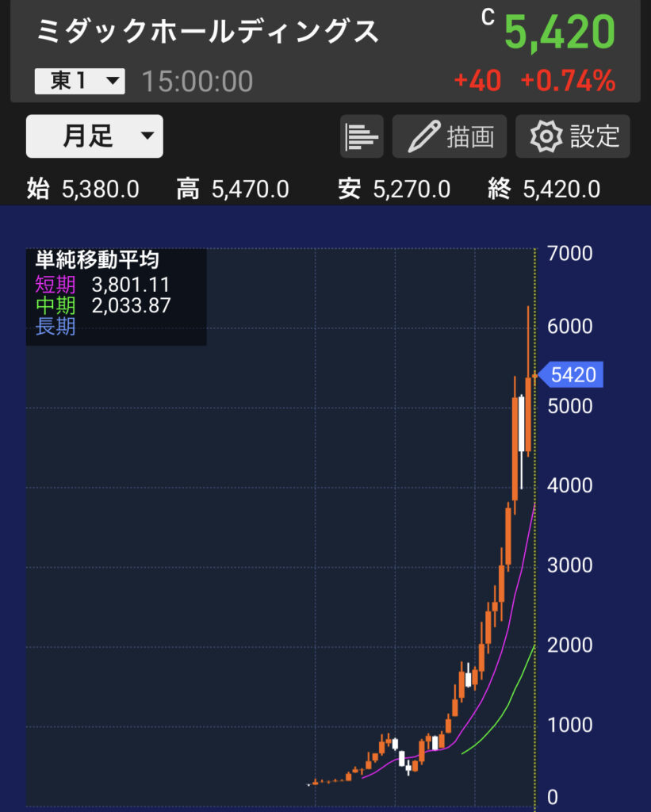Tap the 4000 price axis label
The width and height of the screenshot is (651, 812).
point(569,485)
